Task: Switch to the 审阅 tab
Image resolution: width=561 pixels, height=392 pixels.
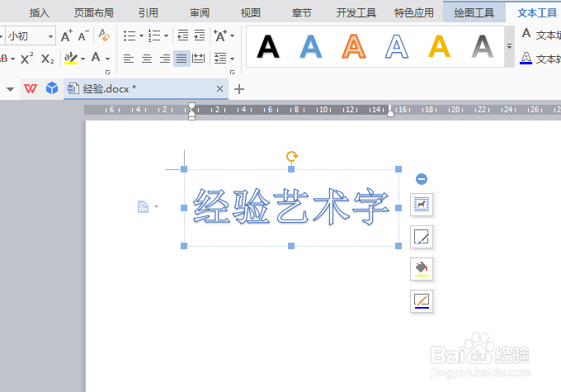Action: [x=200, y=13]
